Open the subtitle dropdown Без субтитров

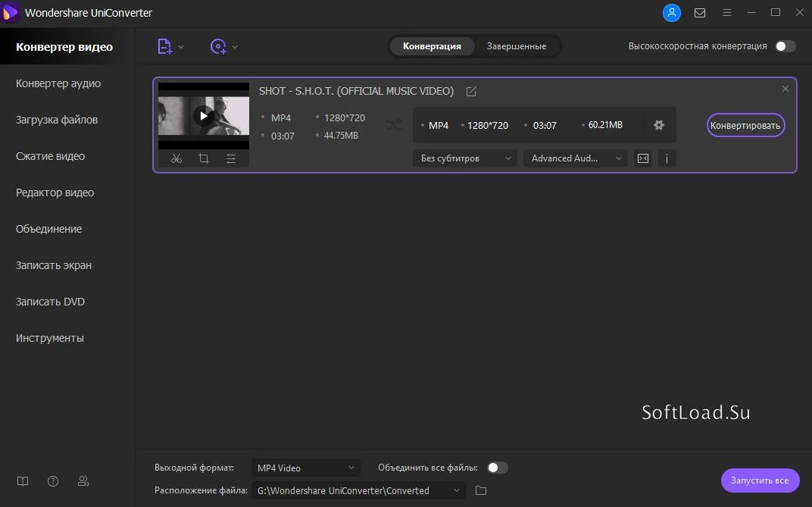point(464,158)
